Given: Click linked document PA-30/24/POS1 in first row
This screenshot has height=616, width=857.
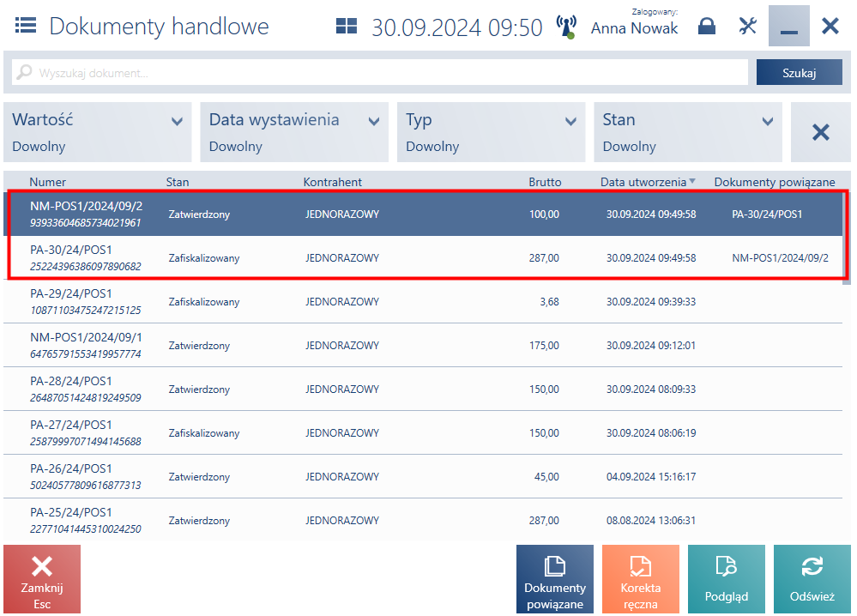Looking at the screenshot, I should (767, 214).
